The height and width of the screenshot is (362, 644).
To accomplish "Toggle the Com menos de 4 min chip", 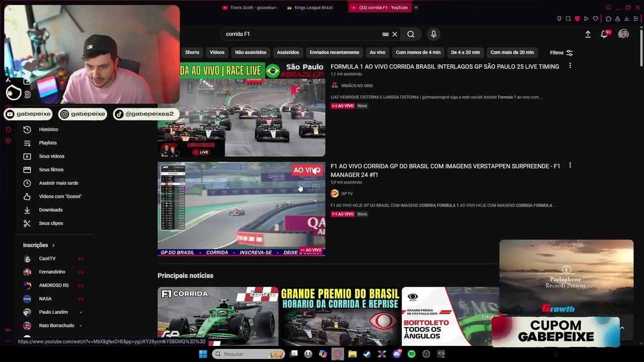I will pos(418,52).
